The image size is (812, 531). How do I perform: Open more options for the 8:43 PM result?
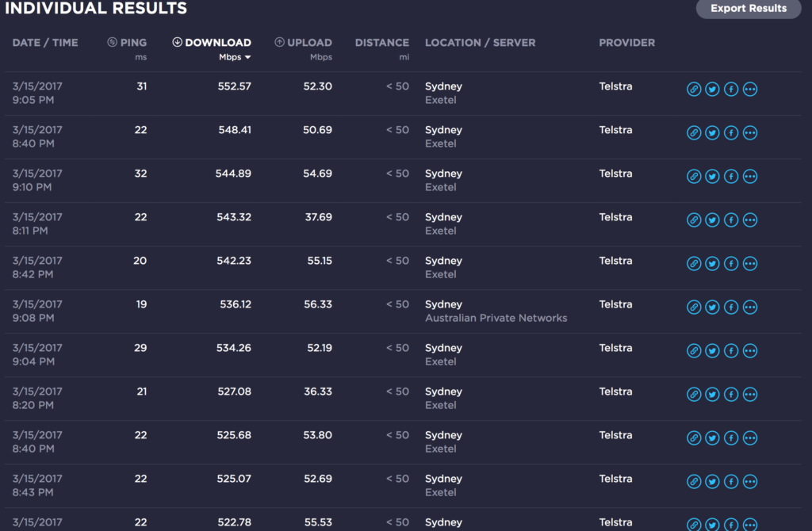pos(750,481)
